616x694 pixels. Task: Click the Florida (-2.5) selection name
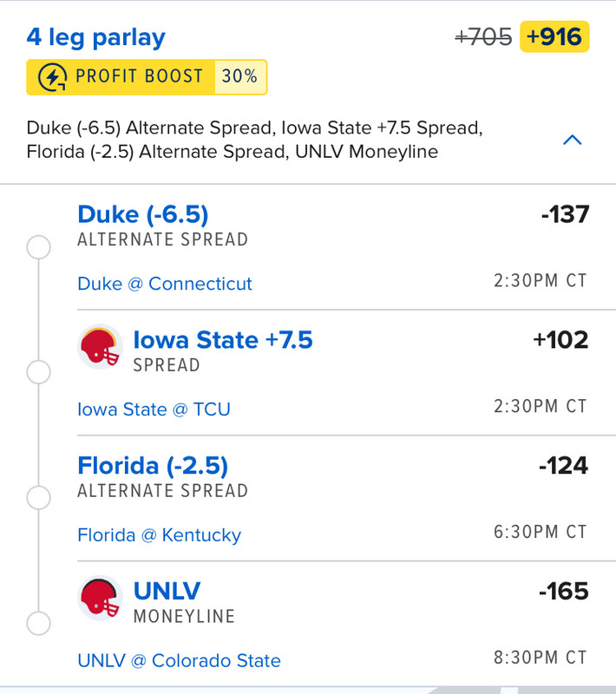tap(153, 466)
